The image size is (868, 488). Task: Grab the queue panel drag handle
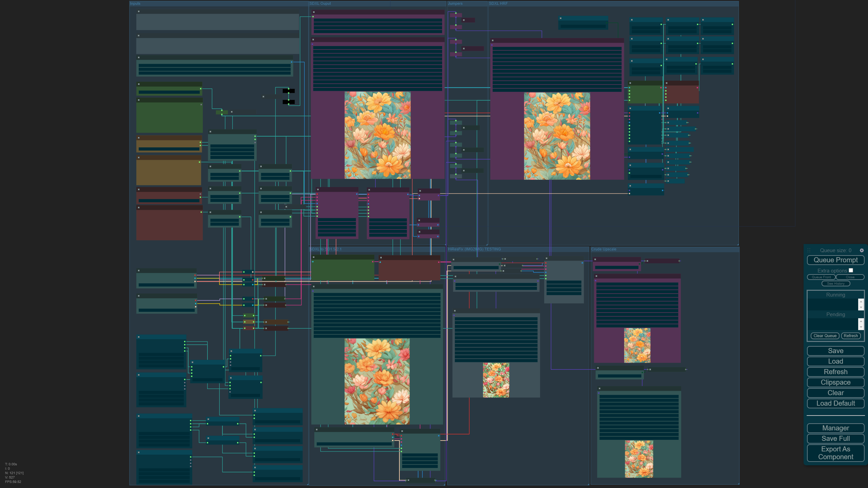[x=809, y=250]
